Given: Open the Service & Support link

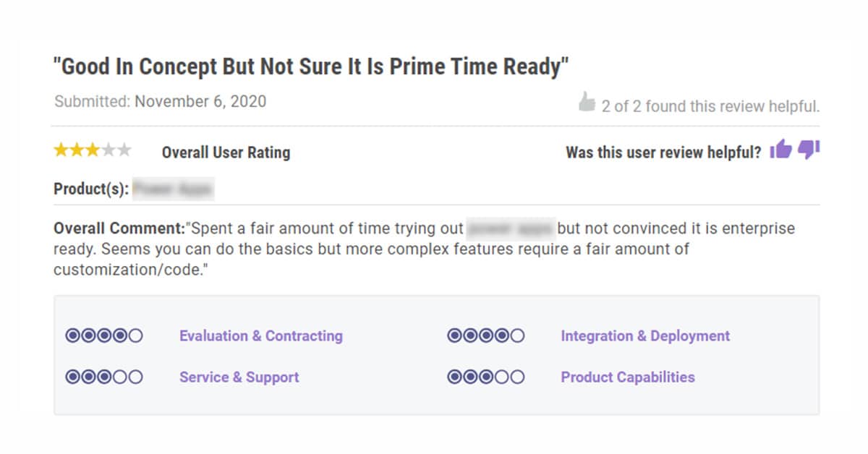Looking at the screenshot, I should (x=239, y=377).
